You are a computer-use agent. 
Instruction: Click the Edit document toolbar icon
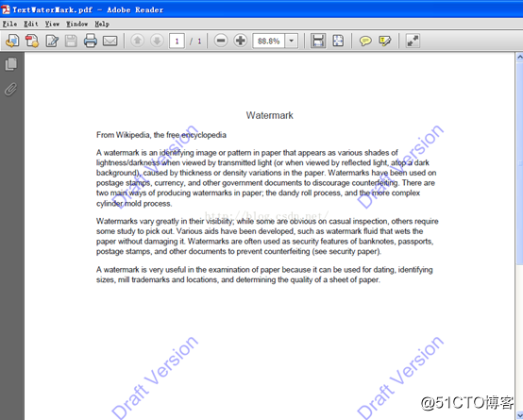click(52, 41)
